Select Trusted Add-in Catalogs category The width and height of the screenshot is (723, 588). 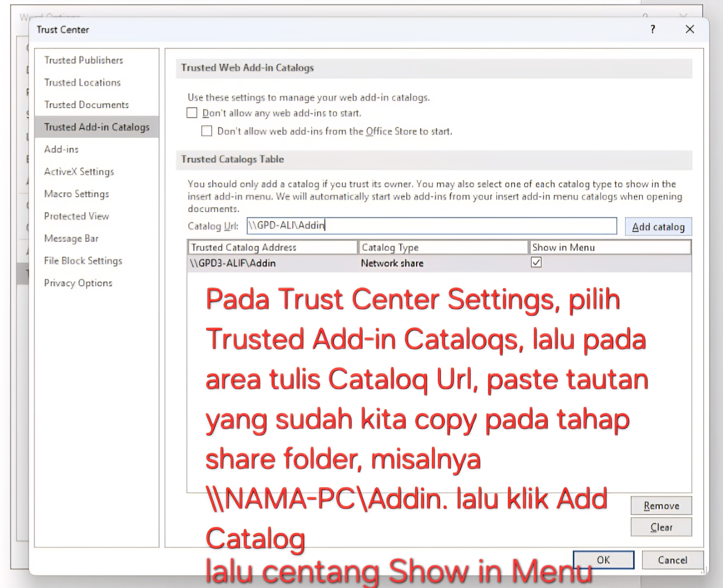[x=97, y=127]
